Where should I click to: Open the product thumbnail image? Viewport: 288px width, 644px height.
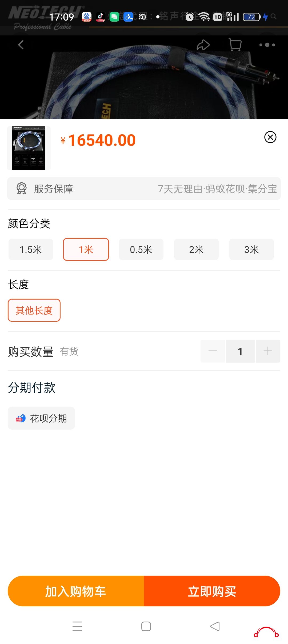pyautogui.click(x=29, y=148)
